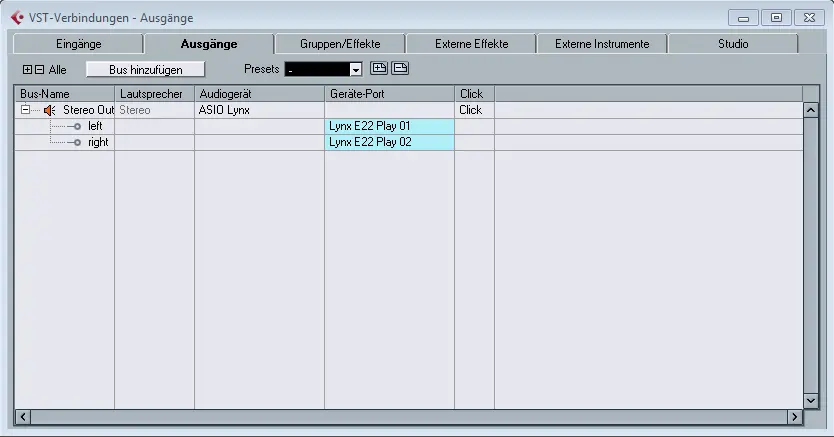Collapse all buses with the minus icon

point(39,70)
